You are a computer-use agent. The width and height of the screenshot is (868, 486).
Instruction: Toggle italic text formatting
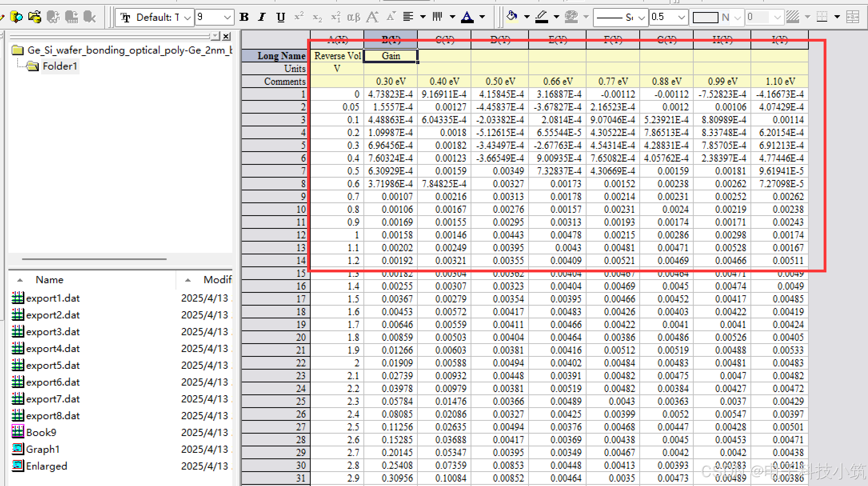tap(262, 17)
